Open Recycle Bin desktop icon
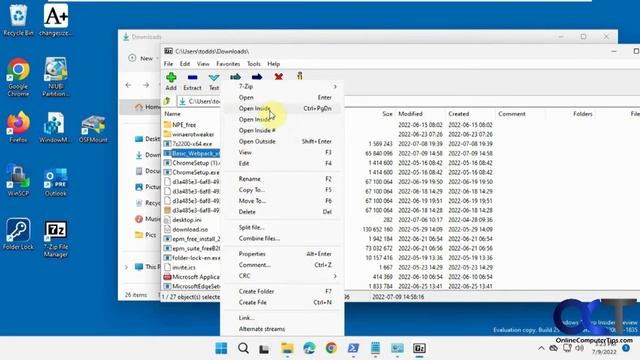The width and height of the screenshot is (640, 360). [x=18, y=20]
